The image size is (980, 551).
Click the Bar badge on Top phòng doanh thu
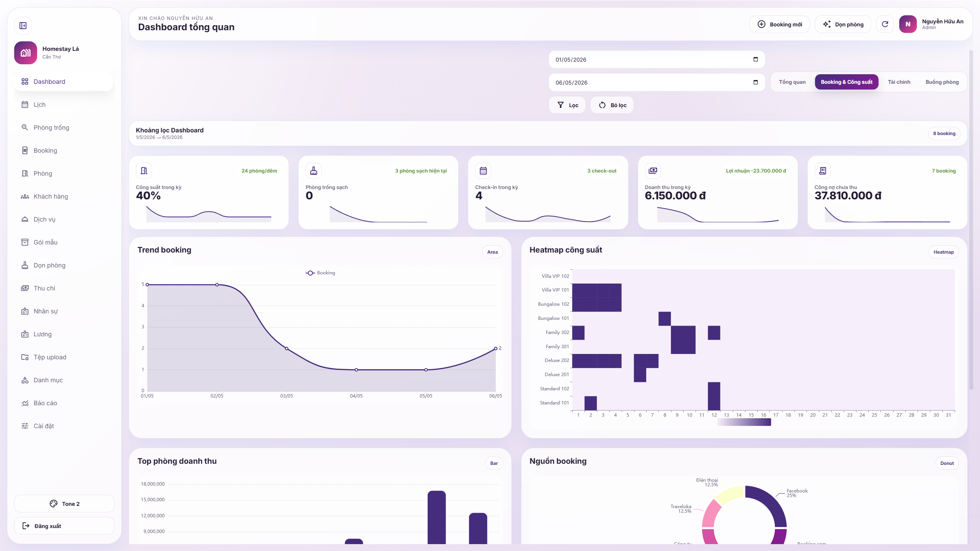(x=494, y=463)
